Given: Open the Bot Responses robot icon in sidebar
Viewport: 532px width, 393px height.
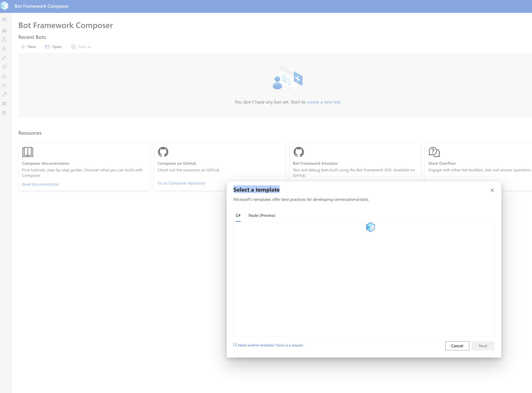Looking at the screenshot, I should coord(4,49).
